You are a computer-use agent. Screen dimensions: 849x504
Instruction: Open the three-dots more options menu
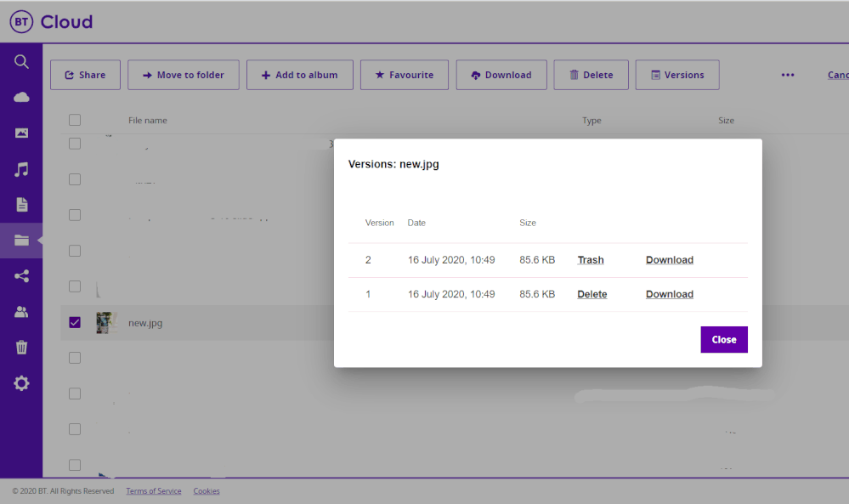[788, 75]
